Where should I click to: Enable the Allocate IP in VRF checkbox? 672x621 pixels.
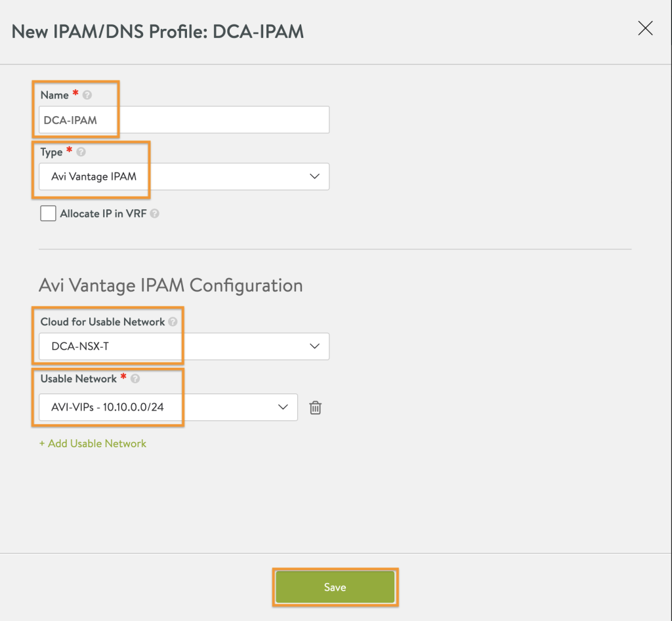pos(48,213)
